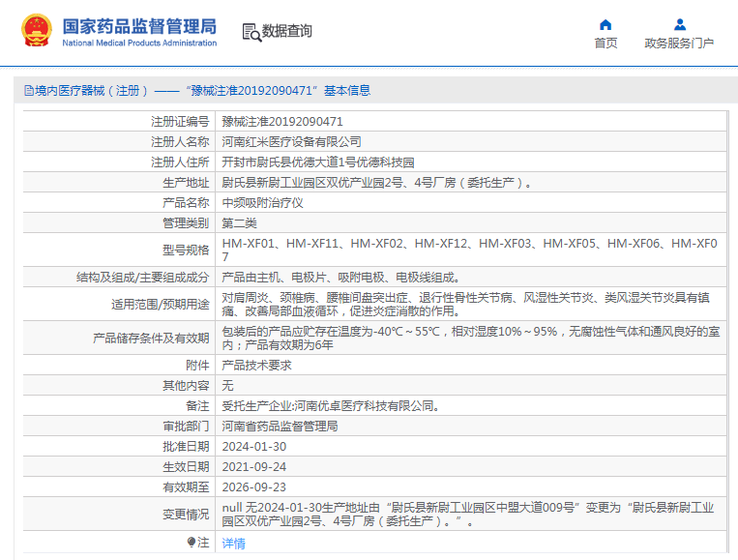Image resolution: width=738 pixels, height=560 pixels.
Task: Click the lightbulb icon beside 注
Action: 192,543
